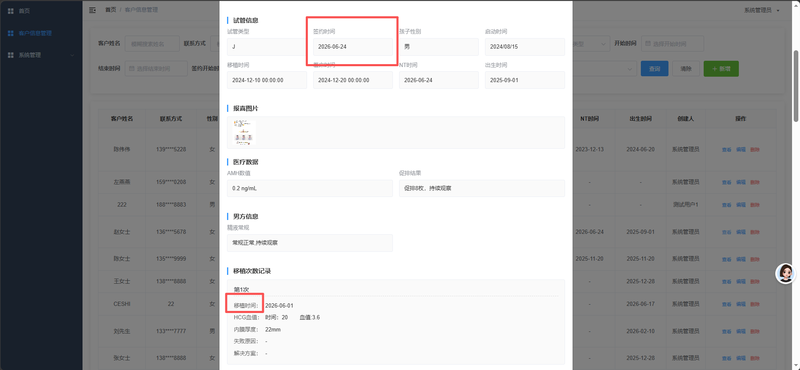Click phone number 139****5228 cell

coord(171,150)
